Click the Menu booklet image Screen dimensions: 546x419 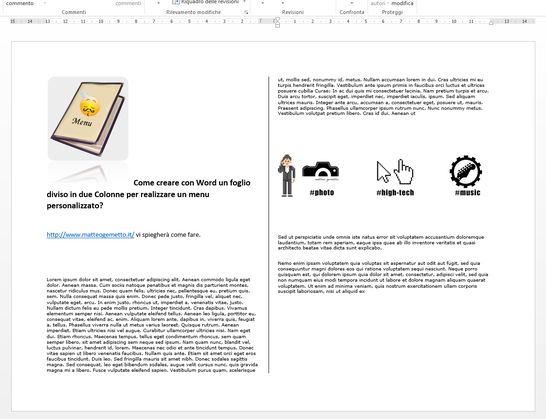(x=88, y=118)
